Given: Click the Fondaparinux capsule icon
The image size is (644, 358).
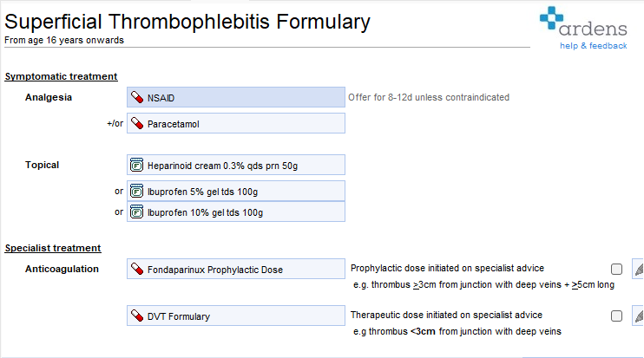Looking at the screenshot, I should (x=136, y=270).
